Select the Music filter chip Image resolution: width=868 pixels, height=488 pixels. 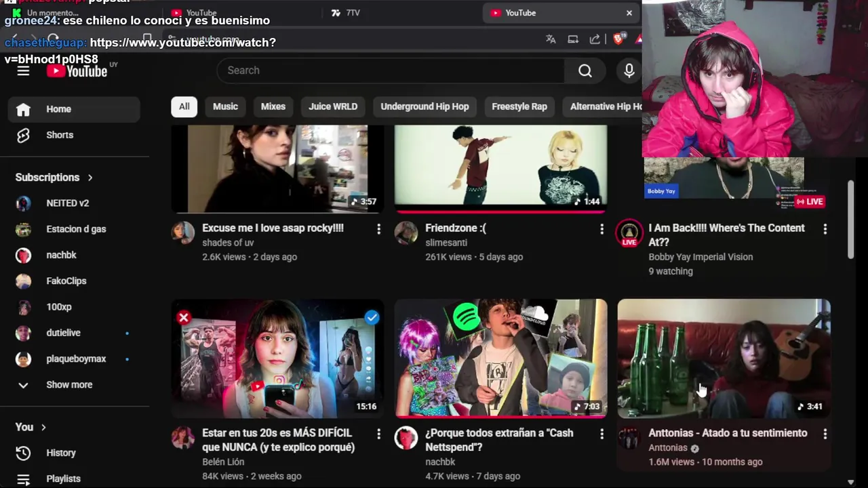pos(225,106)
